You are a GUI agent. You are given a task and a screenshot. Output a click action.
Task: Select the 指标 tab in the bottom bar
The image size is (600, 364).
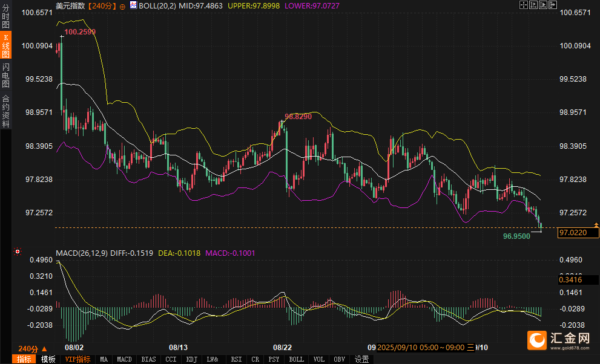[x=24, y=359]
